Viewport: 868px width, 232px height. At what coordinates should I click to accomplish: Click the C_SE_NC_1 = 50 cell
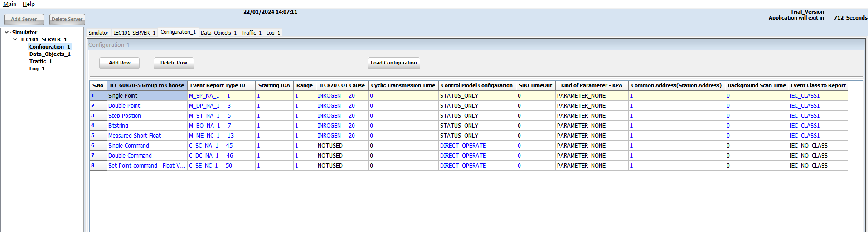coord(221,166)
